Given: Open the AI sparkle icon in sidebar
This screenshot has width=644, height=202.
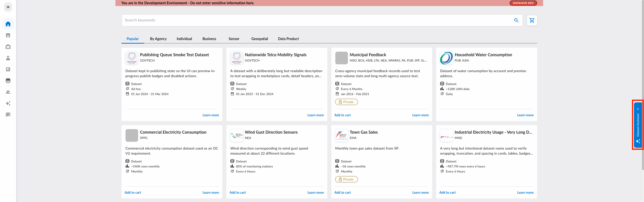Looking at the screenshot, I should [8, 103].
